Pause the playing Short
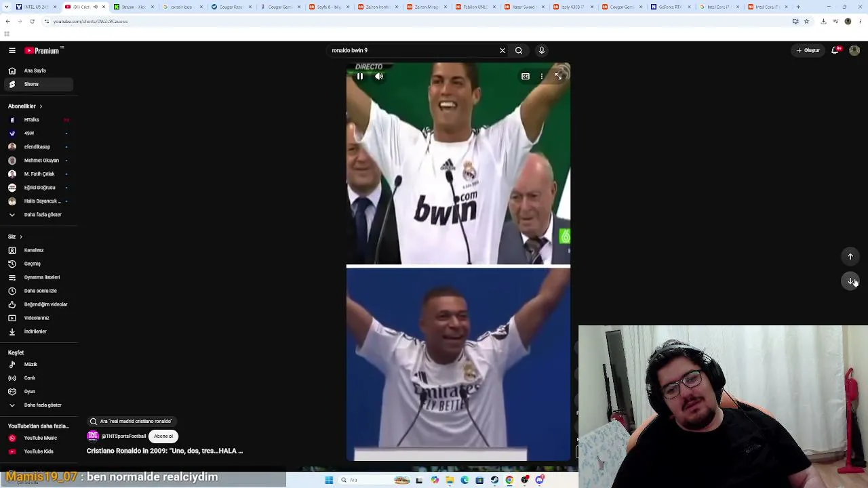The height and width of the screenshot is (488, 868). (x=360, y=77)
